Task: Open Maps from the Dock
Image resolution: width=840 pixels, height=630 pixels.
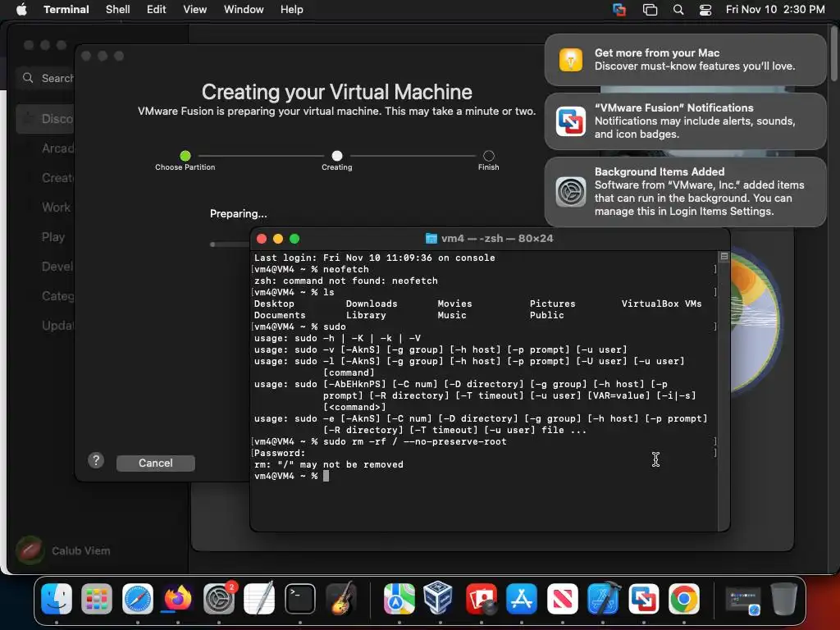Action: click(399, 598)
